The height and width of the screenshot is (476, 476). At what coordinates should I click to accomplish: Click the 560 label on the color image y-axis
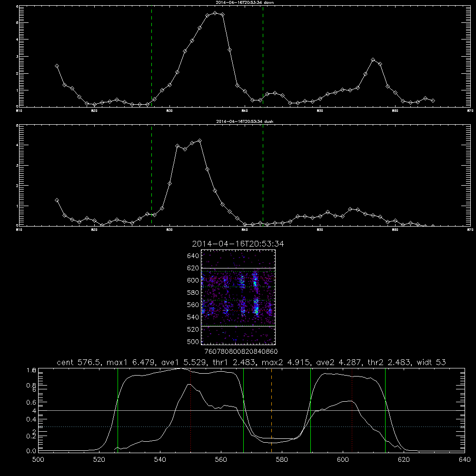(193, 305)
